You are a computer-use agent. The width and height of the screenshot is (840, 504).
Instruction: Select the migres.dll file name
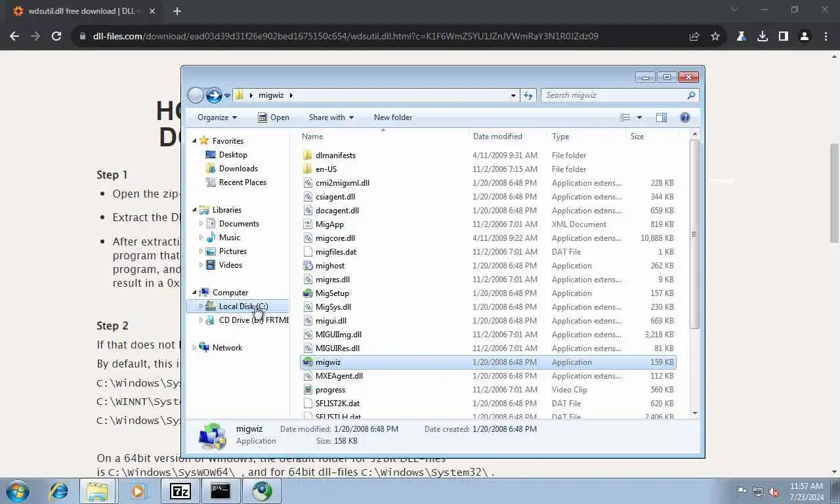click(x=333, y=280)
